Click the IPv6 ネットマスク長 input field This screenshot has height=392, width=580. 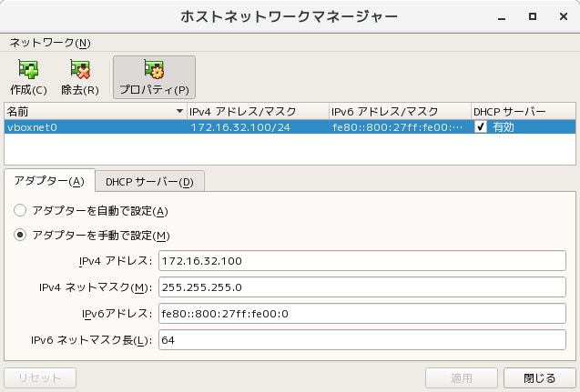point(362,340)
